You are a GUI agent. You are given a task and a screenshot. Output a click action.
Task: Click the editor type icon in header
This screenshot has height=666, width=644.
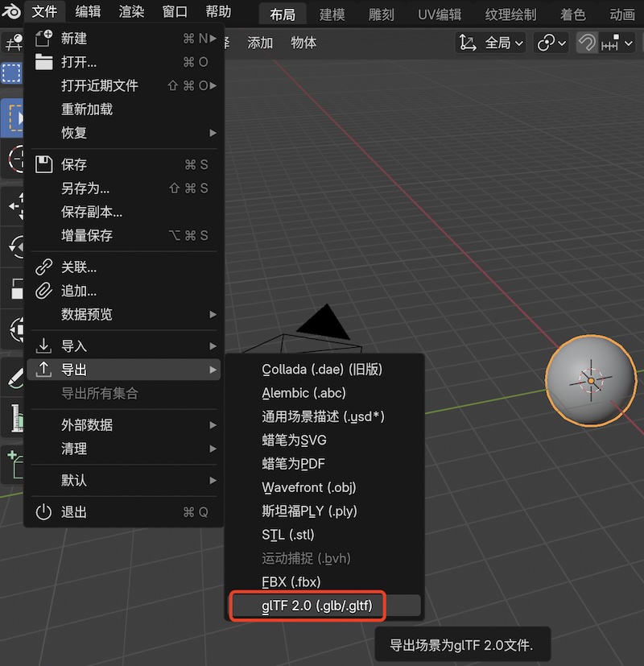coord(13,43)
